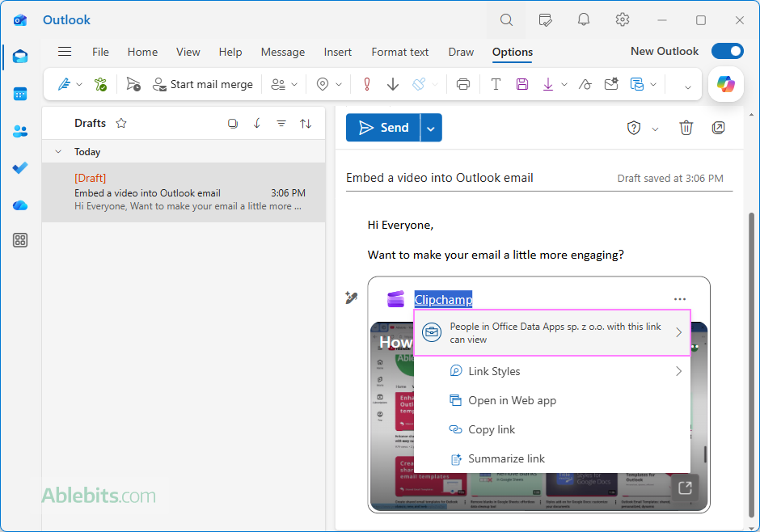Open My Day notes icon in title bar

(545, 20)
